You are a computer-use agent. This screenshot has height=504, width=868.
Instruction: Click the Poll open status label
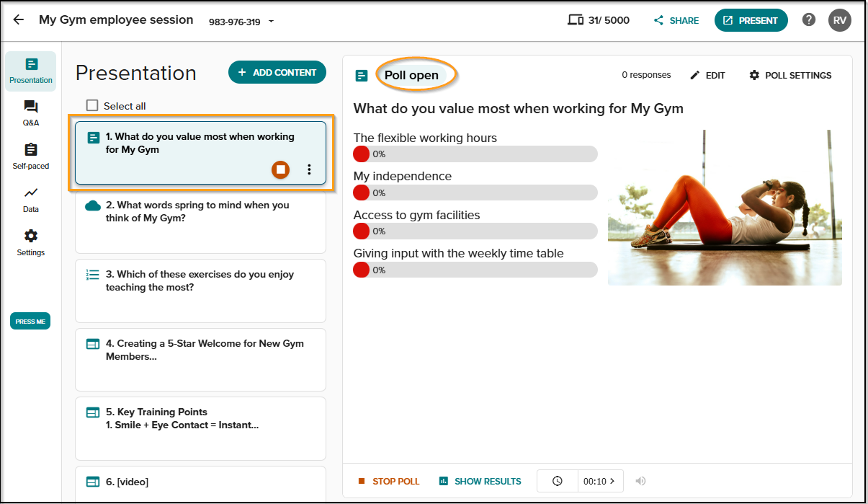tap(411, 76)
